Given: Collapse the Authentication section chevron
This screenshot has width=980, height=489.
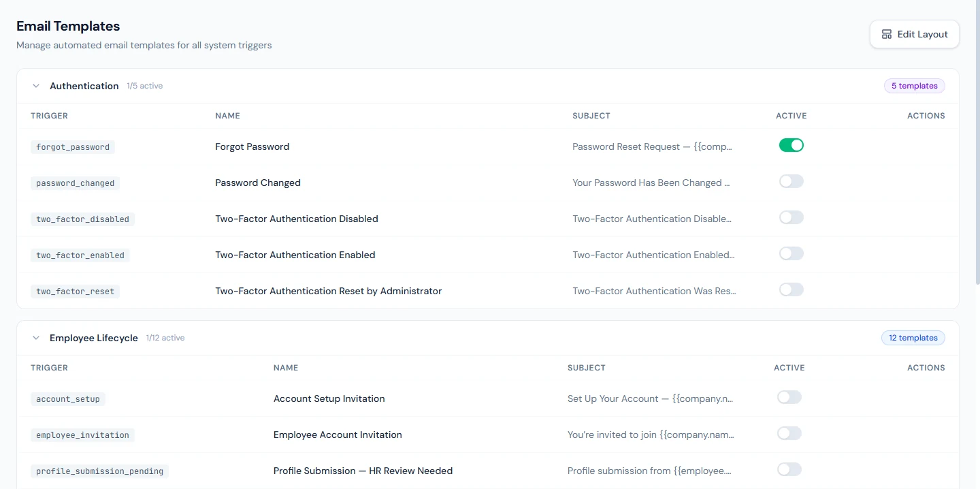Looking at the screenshot, I should coord(36,86).
